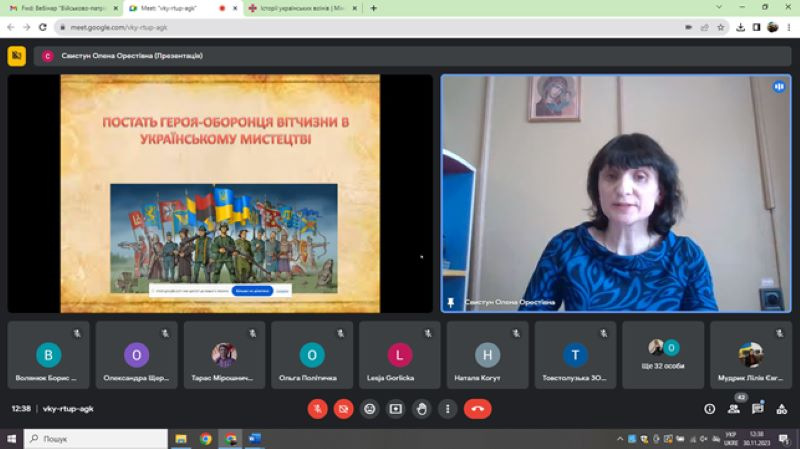Click the shared presentation slide

pos(220,193)
